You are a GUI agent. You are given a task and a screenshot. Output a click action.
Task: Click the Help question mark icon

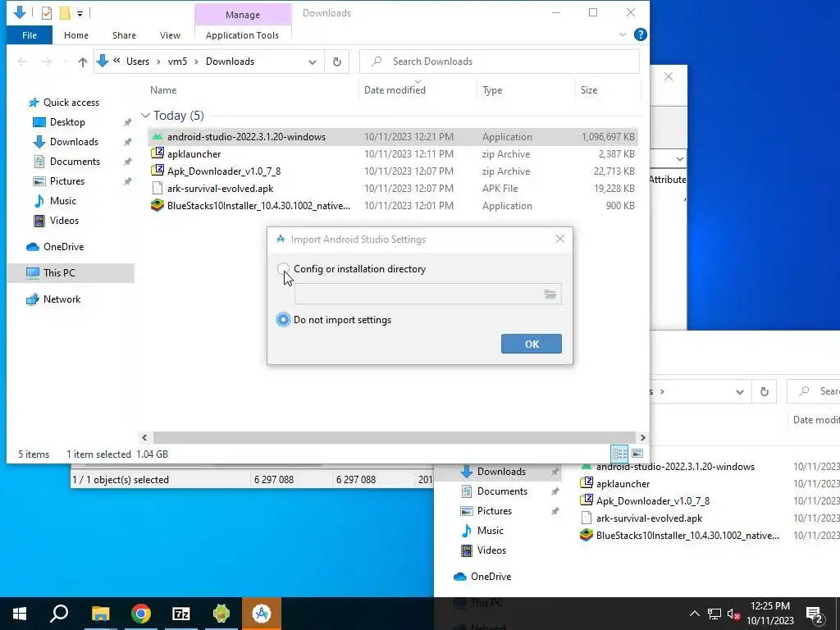coord(640,34)
